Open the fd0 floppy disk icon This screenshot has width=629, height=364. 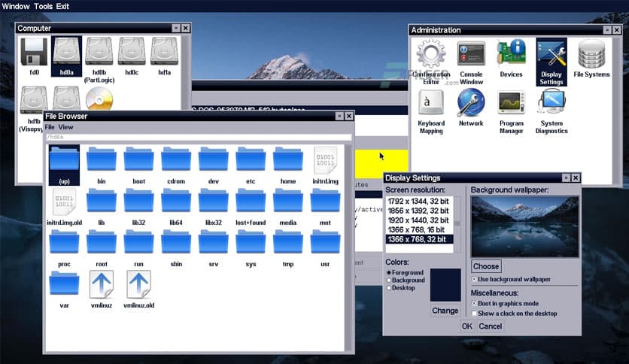34,56
